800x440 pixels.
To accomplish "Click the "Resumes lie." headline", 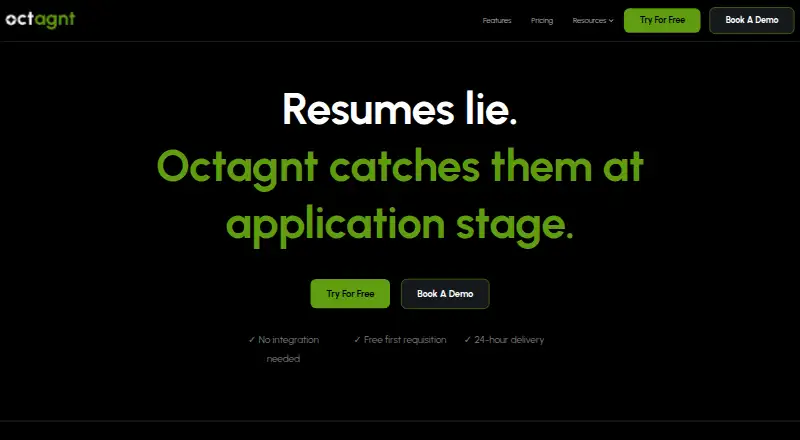I will pos(400,109).
